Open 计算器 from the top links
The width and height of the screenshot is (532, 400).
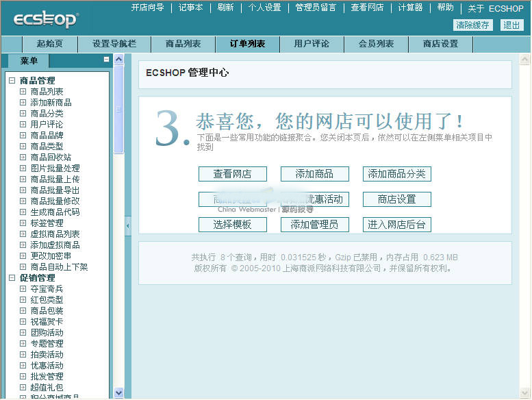(x=410, y=8)
